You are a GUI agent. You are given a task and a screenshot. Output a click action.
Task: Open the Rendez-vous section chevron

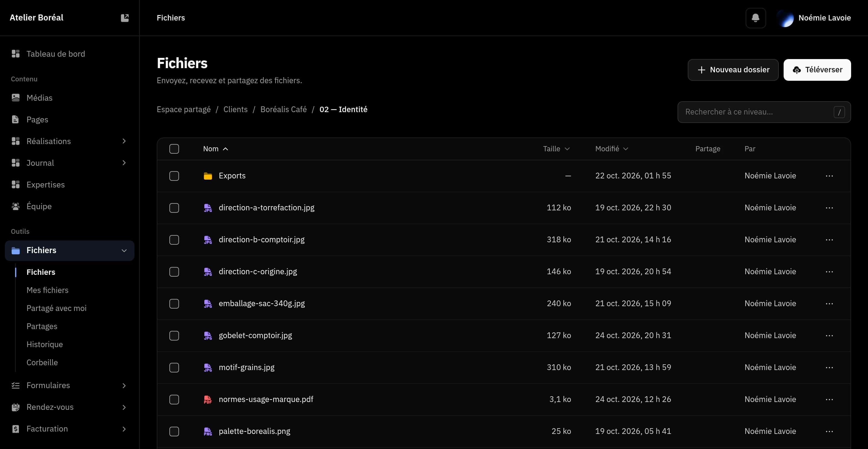[x=124, y=407]
